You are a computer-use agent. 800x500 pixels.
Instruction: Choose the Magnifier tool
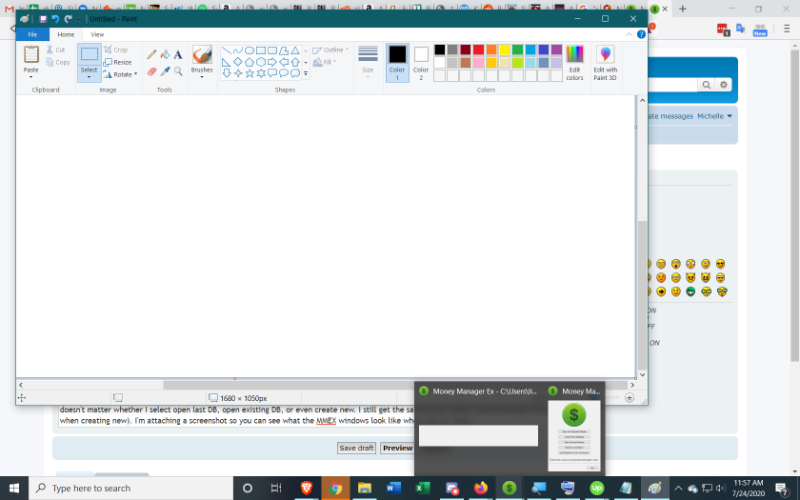click(178, 71)
